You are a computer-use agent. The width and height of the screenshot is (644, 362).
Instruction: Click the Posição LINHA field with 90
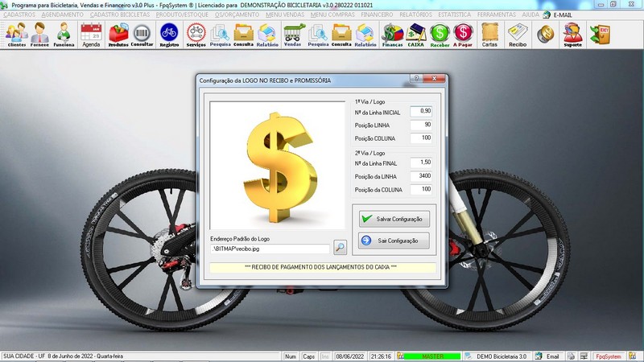[421, 125]
